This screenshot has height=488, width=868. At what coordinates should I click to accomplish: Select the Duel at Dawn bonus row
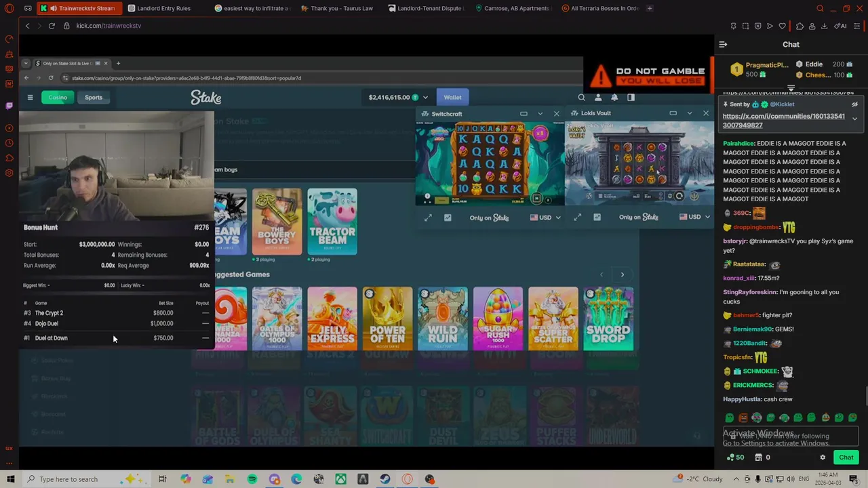tap(117, 338)
